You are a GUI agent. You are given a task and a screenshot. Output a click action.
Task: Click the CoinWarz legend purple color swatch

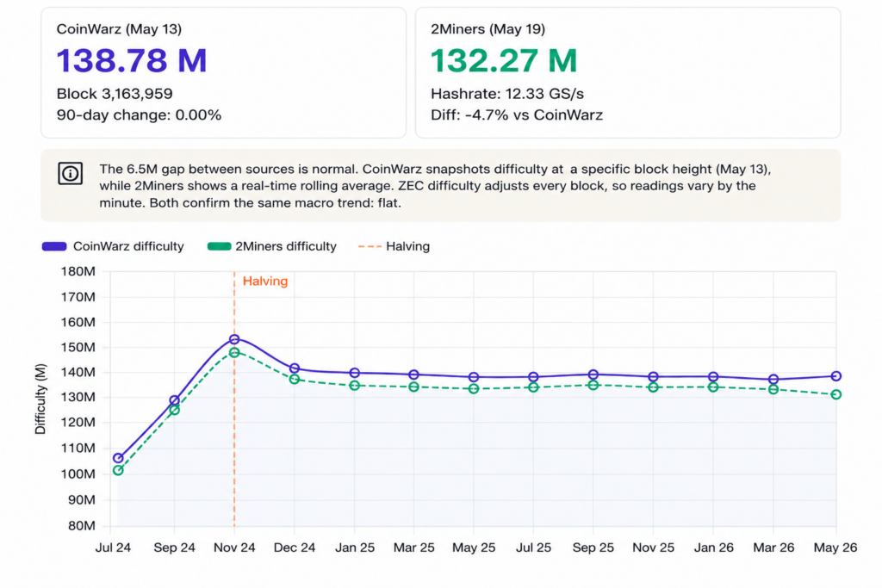point(54,246)
